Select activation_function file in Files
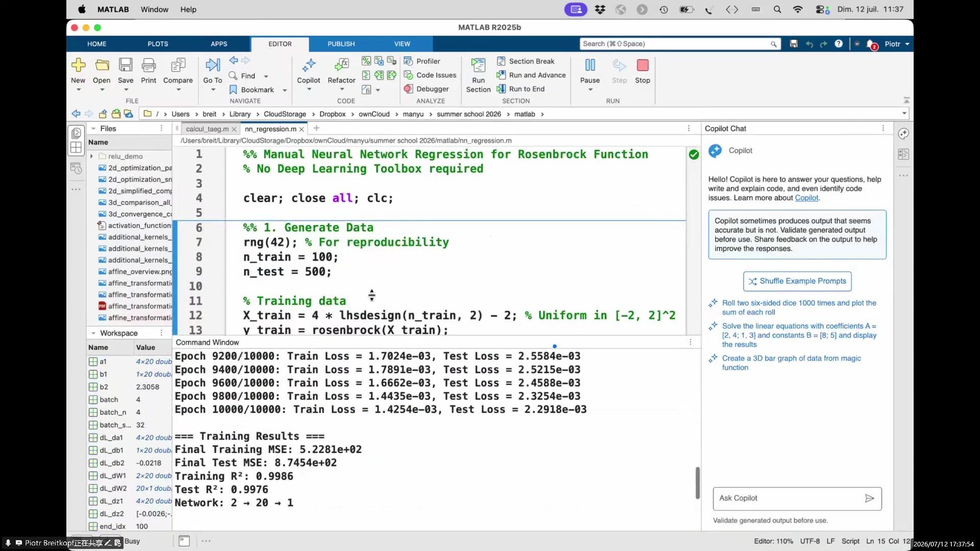Viewport: 980px width, 551px height. pyautogui.click(x=135, y=226)
